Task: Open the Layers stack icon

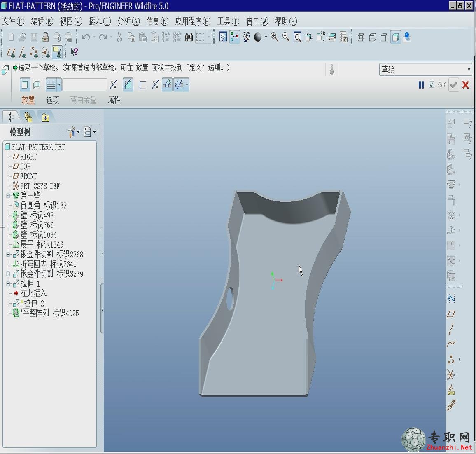Action: click(332, 37)
